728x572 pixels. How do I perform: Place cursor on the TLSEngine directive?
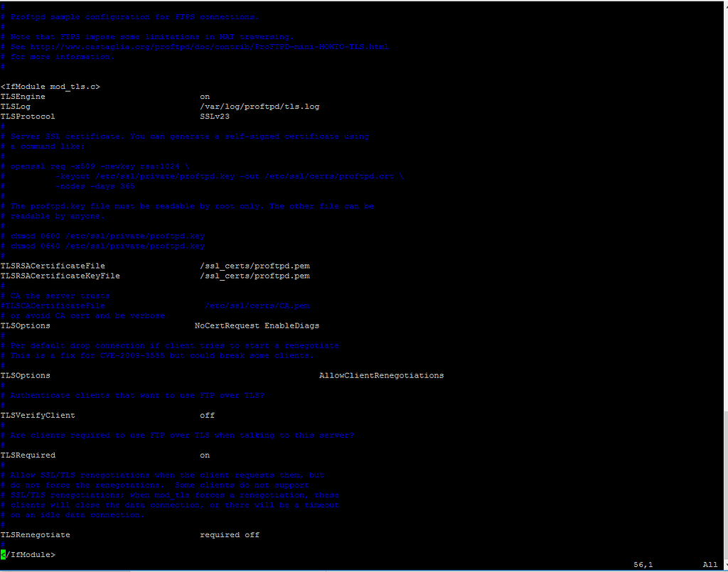[x=22, y=96]
